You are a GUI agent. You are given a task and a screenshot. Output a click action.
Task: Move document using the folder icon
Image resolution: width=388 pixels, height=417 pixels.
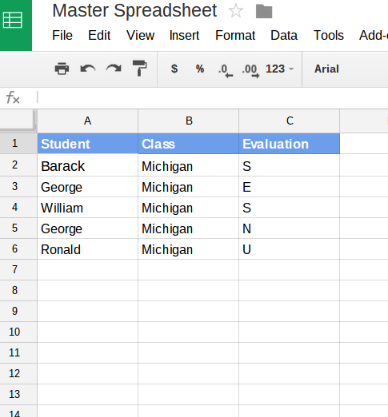pos(264,11)
